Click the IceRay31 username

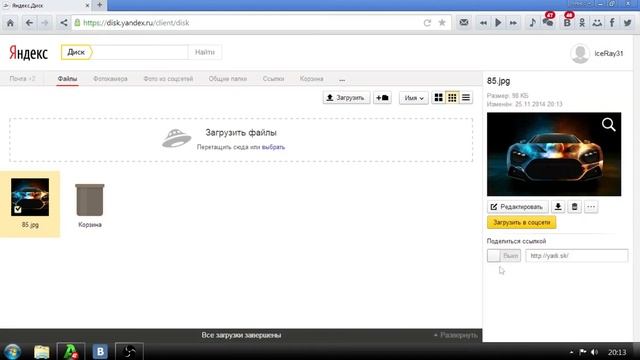point(609,53)
